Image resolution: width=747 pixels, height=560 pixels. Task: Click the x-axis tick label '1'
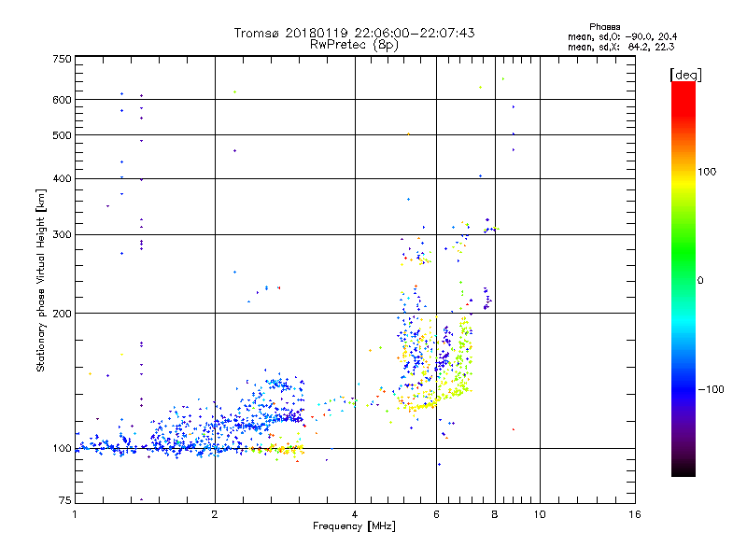(x=75, y=514)
